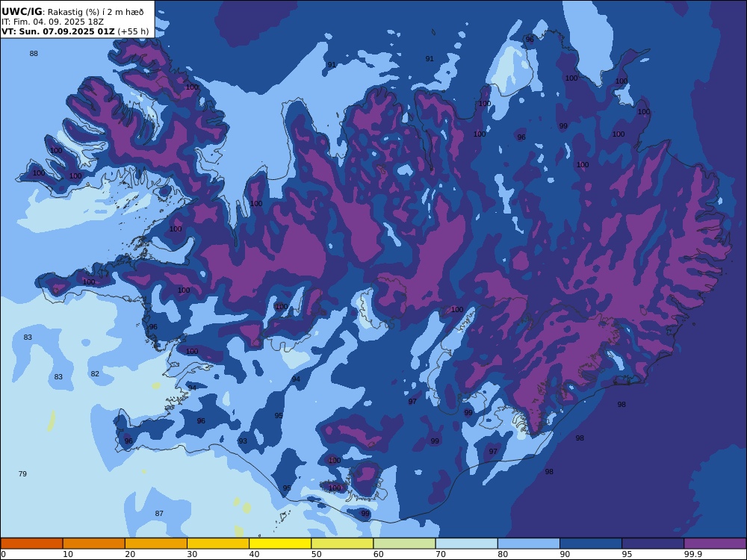Click the map value '79' over the sea
The image size is (747, 560).
coord(22,474)
